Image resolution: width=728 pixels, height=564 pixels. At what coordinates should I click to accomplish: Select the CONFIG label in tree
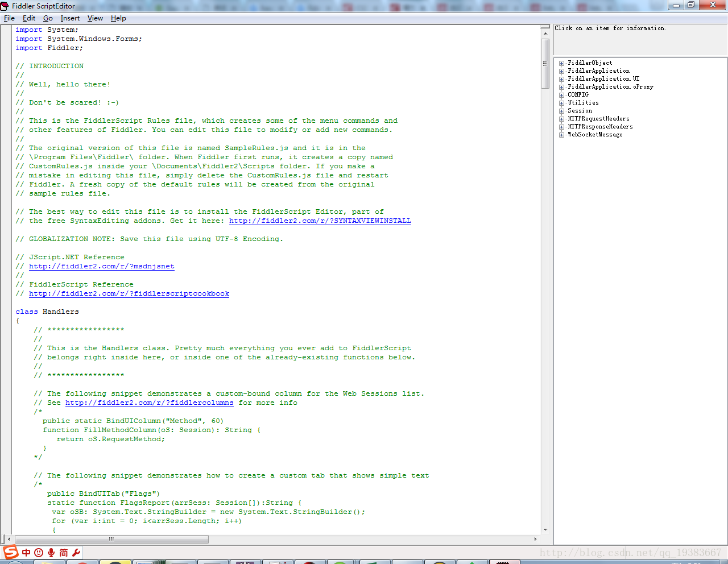click(578, 95)
